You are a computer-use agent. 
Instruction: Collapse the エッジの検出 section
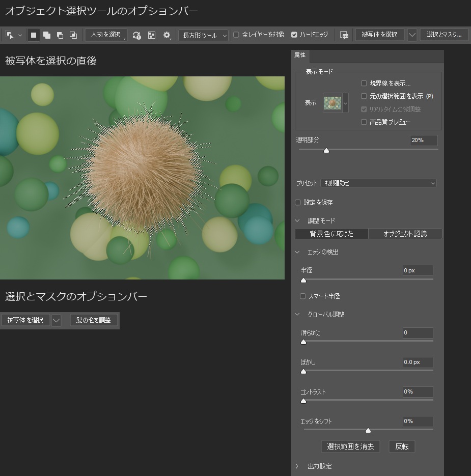click(x=297, y=252)
